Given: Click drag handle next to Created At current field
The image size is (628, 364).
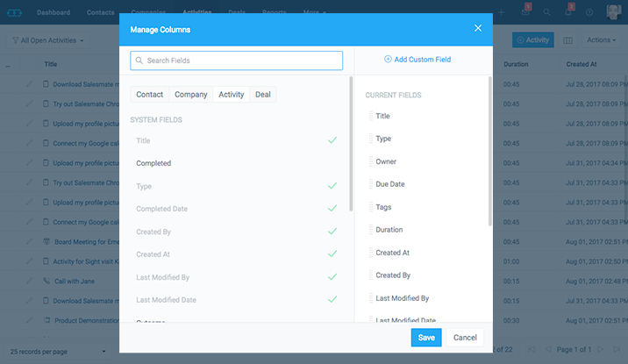Looking at the screenshot, I should click(371, 253).
